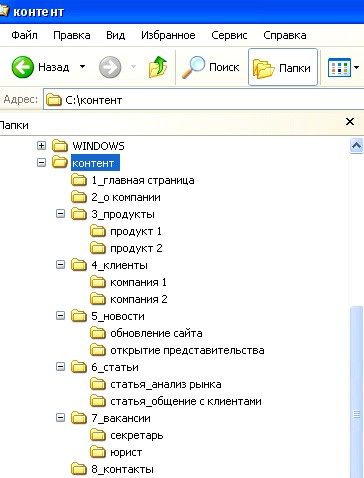This screenshot has width=364, height=478.
Task: Click the открытие представительства label
Action: coord(187,350)
